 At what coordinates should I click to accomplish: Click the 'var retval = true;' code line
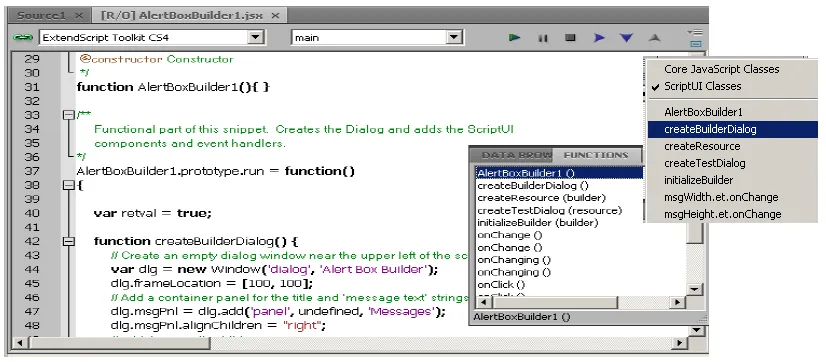(x=153, y=213)
